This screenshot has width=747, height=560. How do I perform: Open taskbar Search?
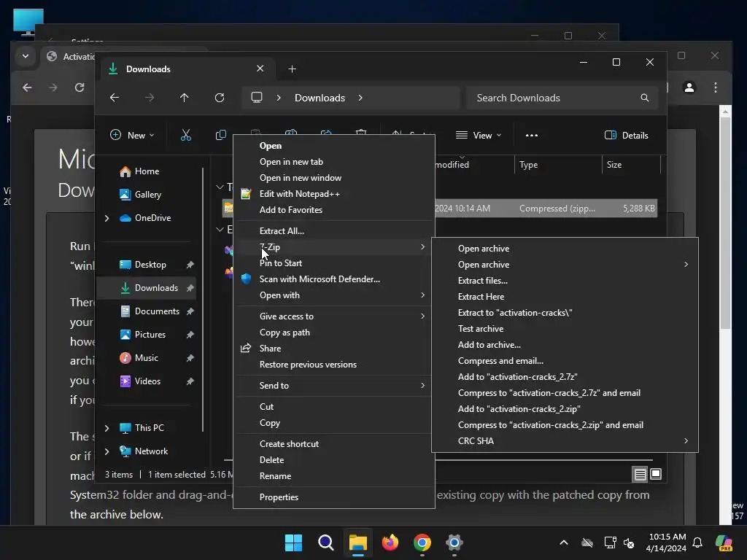326,542
